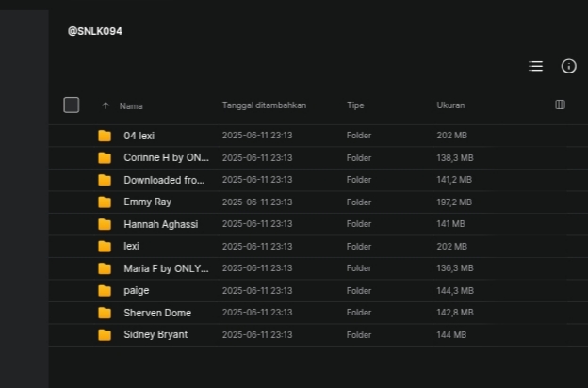Select the paige folder name
The width and height of the screenshot is (588, 388).
(136, 291)
